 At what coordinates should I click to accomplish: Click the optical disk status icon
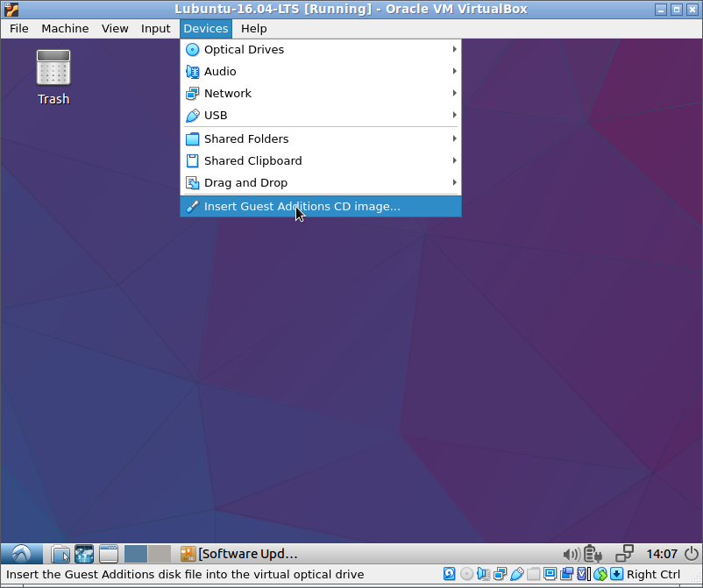(x=466, y=574)
